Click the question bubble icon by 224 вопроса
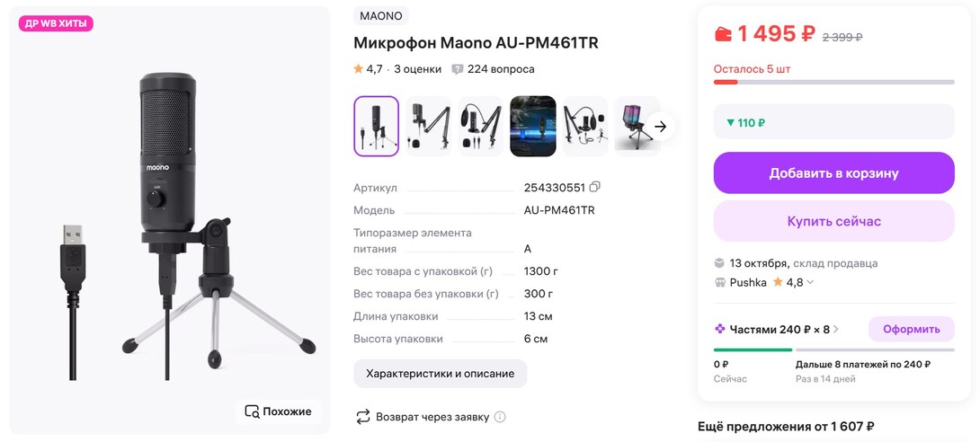Viewport: 980px width, 442px height. point(458,69)
